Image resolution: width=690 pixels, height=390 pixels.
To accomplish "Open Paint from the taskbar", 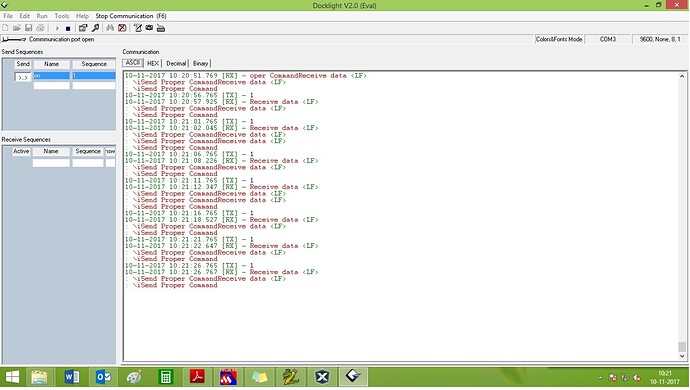I will click(134, 377).
